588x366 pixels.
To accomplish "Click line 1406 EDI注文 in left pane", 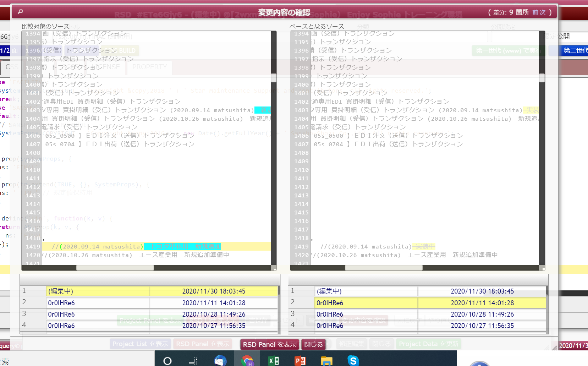I will tap(120, 136).
